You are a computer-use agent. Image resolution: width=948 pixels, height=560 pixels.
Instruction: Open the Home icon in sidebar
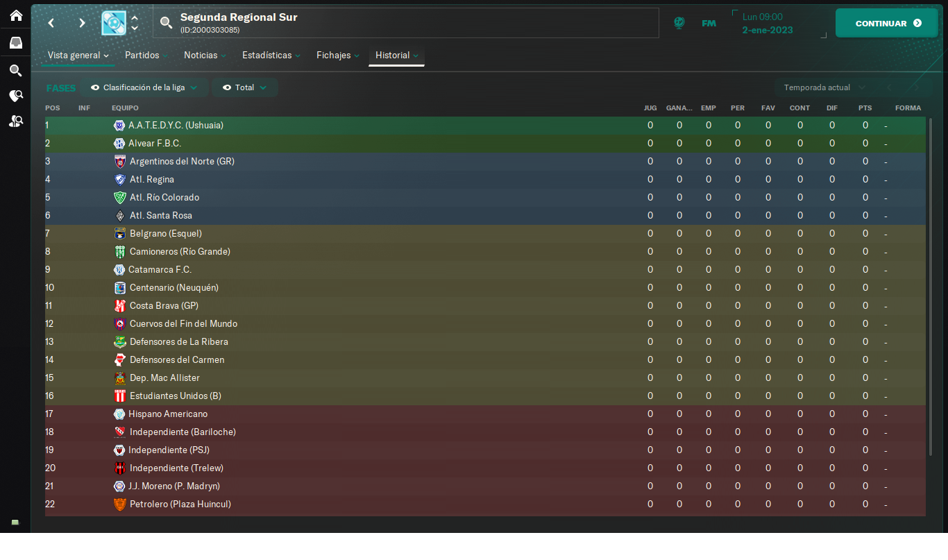pos(15,15)
